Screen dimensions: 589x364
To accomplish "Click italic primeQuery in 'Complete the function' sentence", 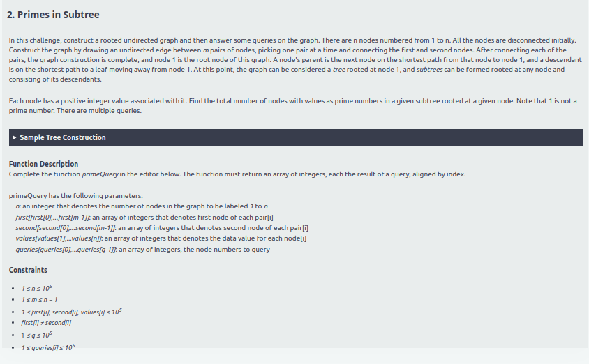I will pos(104,174).
